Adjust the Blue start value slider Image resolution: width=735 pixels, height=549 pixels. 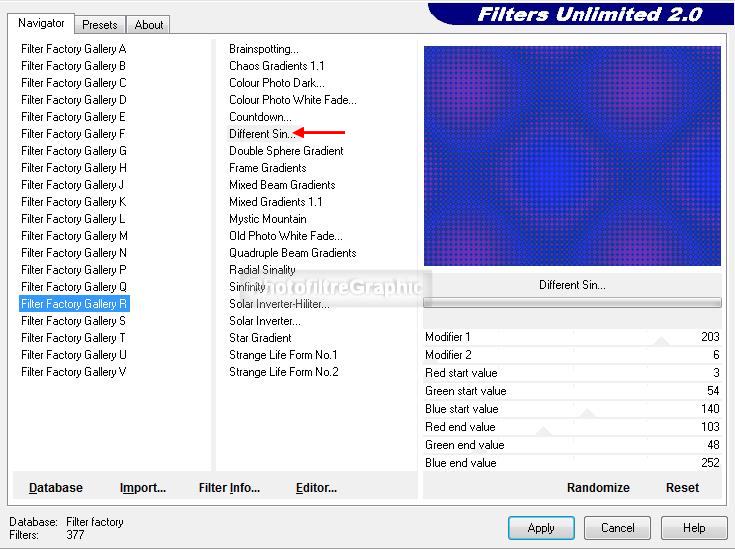click(587, 412)
